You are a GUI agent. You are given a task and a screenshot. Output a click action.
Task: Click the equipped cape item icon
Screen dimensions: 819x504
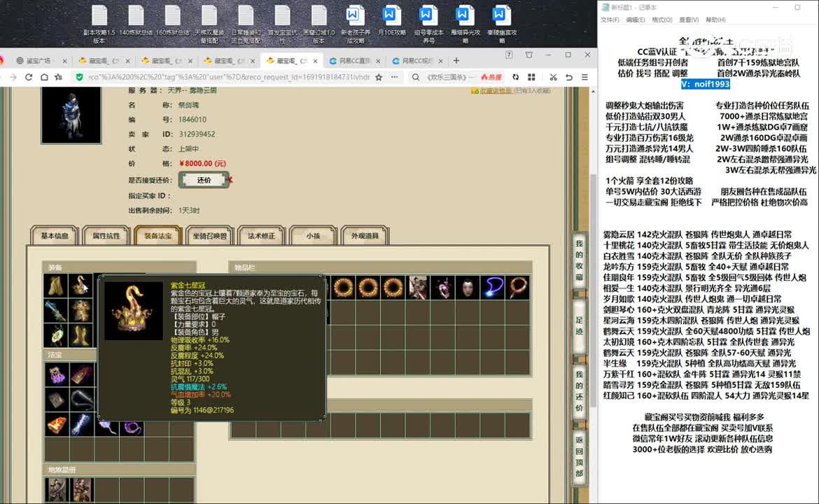pyautogui.click(x=56, y=286)
